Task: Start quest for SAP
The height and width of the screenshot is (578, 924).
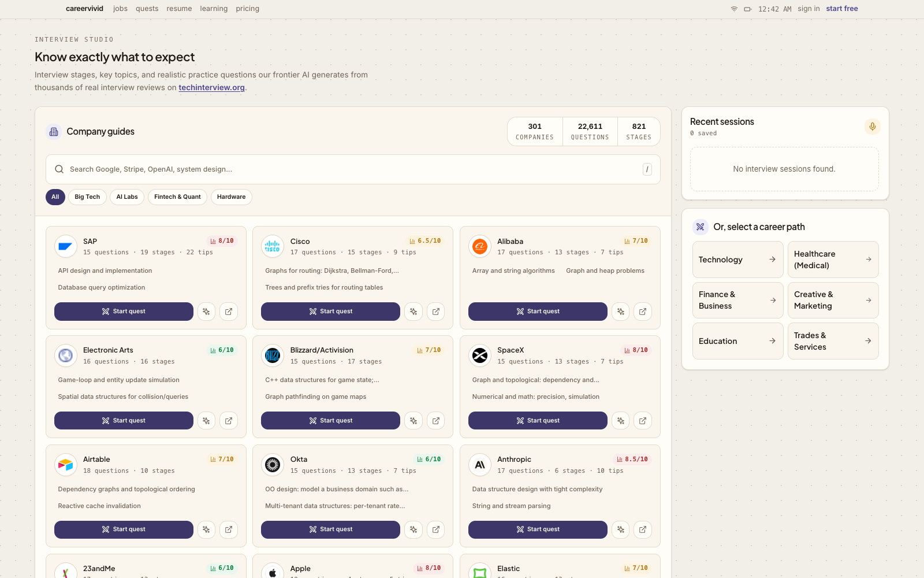Action: pos(124,312)
